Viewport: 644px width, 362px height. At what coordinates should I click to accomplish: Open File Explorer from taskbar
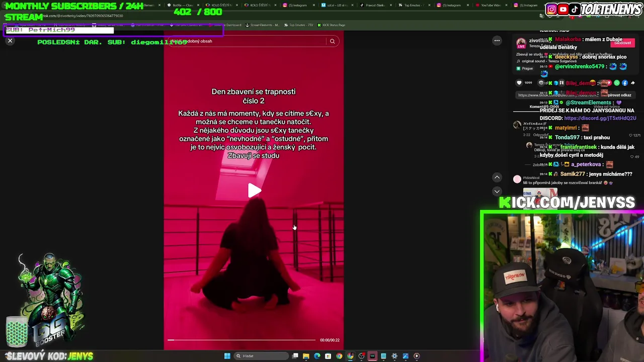(x=306, y=356)
